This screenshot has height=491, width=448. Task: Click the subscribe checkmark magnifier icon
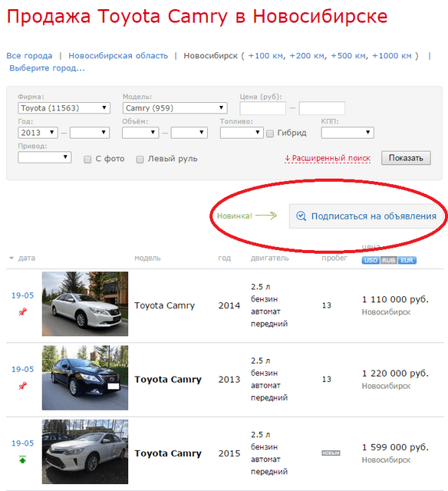pyautogui.click(x=301, y=216)
